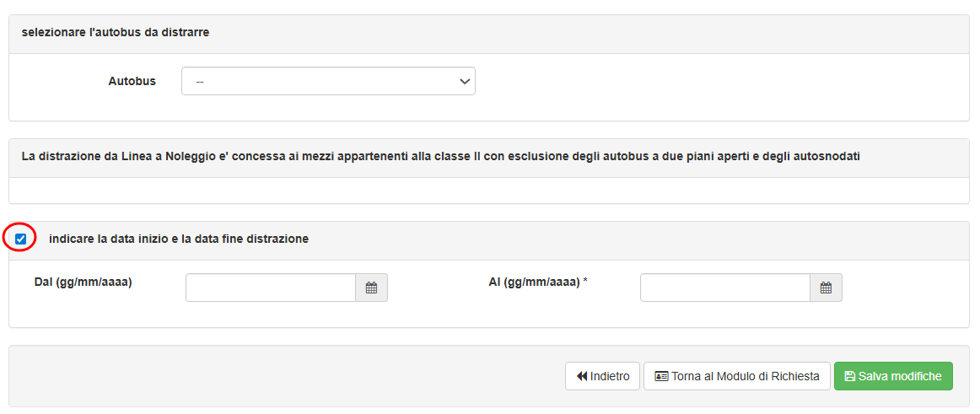Click the Al (gg/mm/aaaa) required label
This screenshot has height=414, width=980.
tap(535, 282)
